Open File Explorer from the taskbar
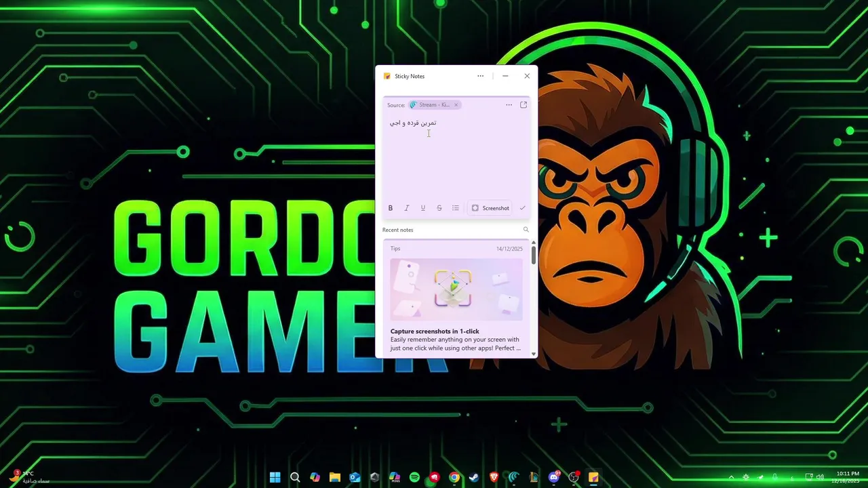The image size is (868, 488). 335,477
